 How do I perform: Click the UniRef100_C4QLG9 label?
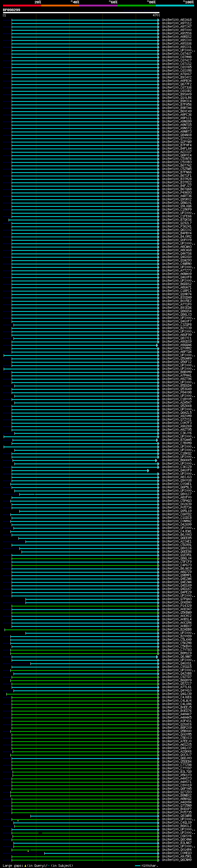177,823
